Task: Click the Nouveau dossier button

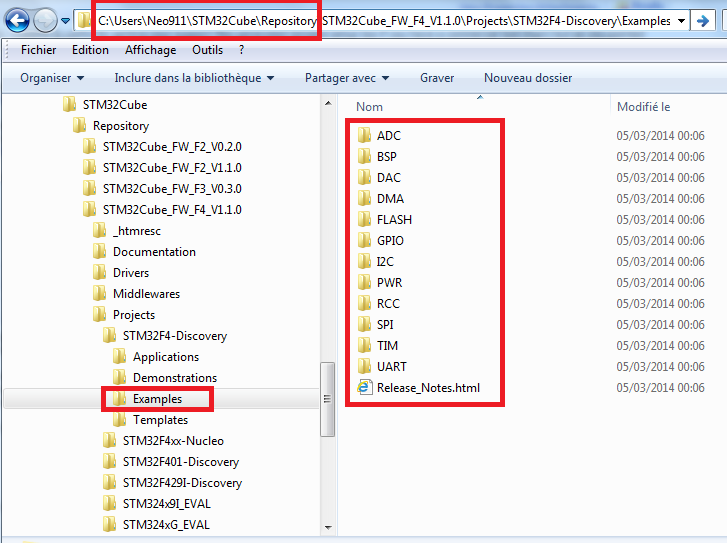Action: (x=528, y=78)
